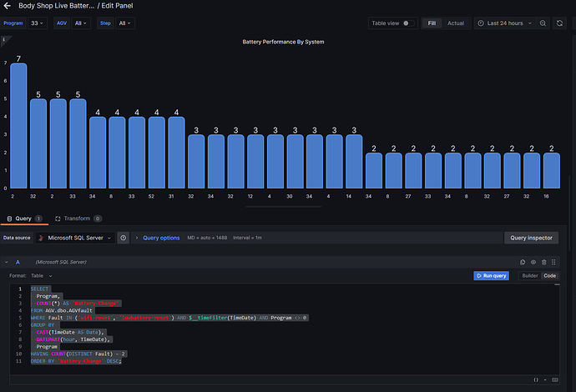
Task: Duplicate query A with copy icon
Action: coord(523,262)
